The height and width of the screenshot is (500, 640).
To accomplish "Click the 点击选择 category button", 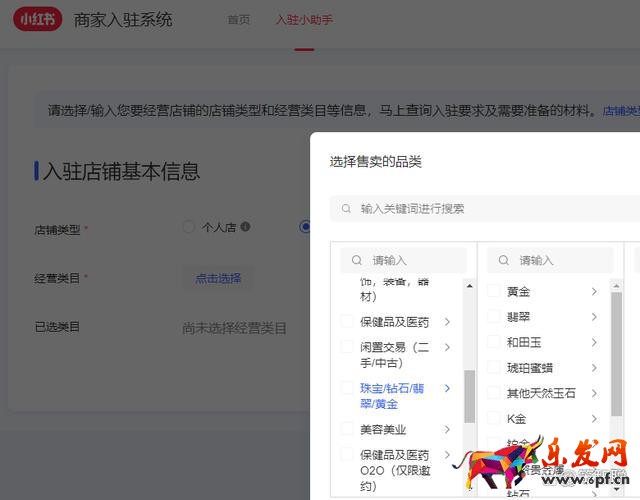I will point(218,278).
